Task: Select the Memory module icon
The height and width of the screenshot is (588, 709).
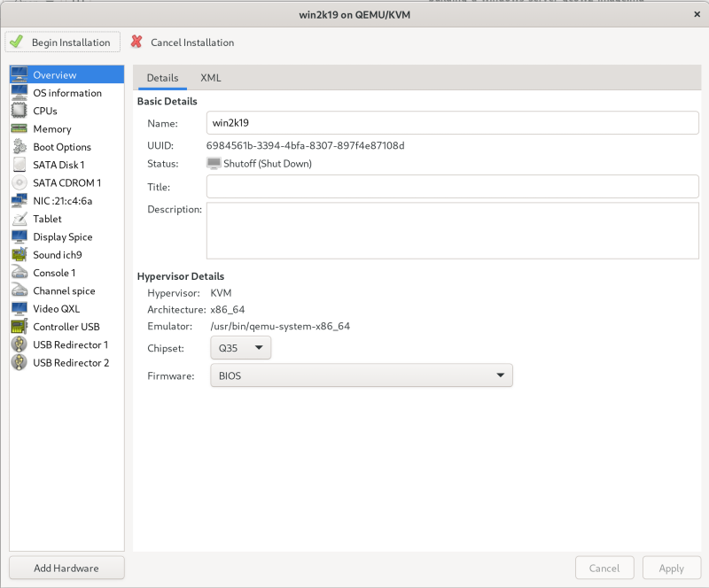Action: click(19, 128)
